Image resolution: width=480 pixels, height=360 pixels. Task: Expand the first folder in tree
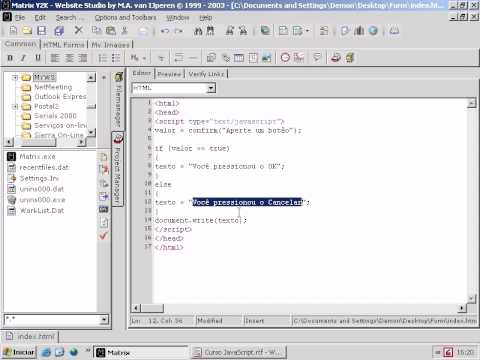point(15,78)
